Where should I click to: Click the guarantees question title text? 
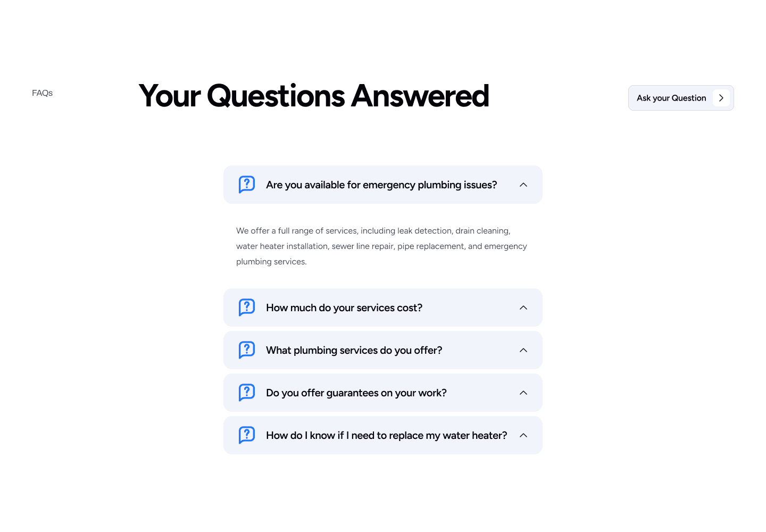356,393
